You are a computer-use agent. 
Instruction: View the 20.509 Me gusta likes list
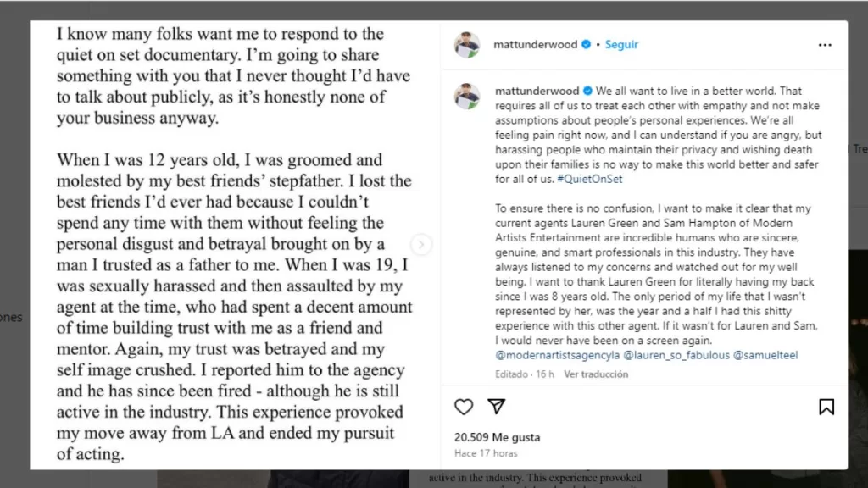[497, 438]
